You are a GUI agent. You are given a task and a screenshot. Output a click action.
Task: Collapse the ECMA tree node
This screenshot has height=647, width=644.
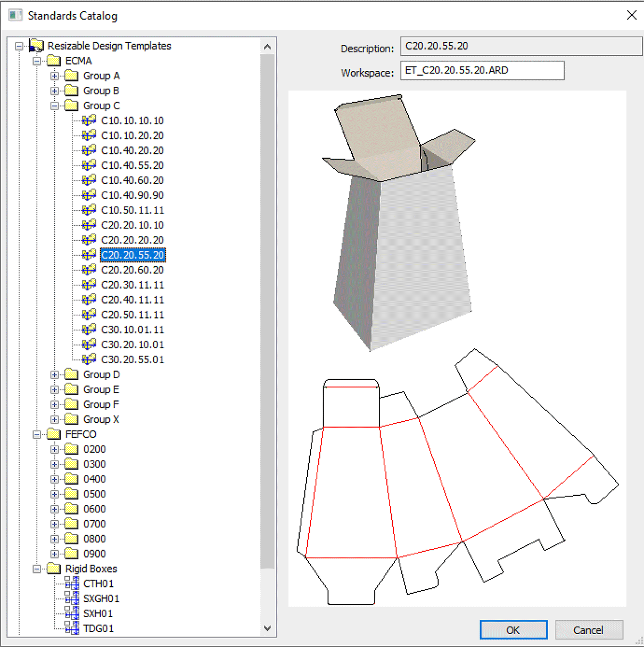pos(37,61)
